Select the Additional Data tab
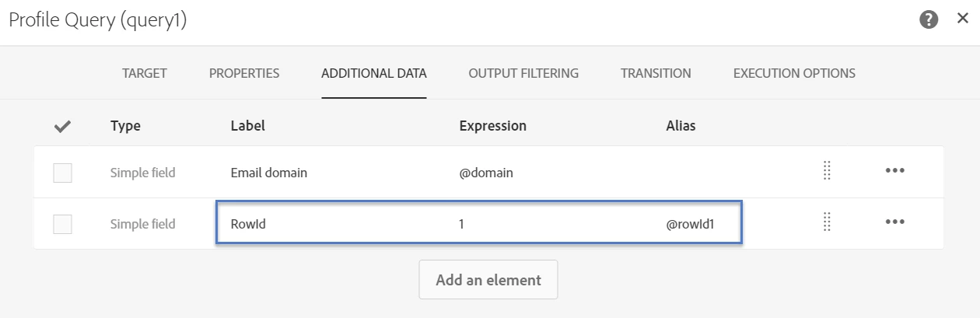The height and width of the screenshot is (318, 980). (373, 74)
